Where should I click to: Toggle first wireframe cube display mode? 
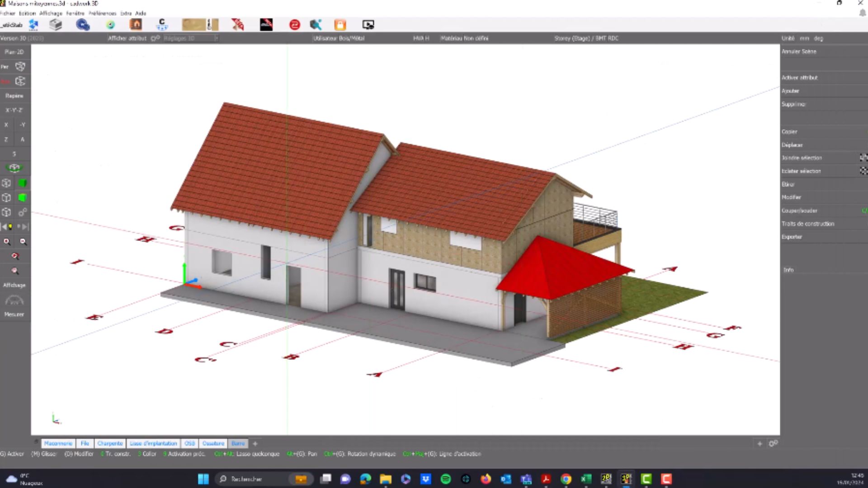[x=6, y=183]
